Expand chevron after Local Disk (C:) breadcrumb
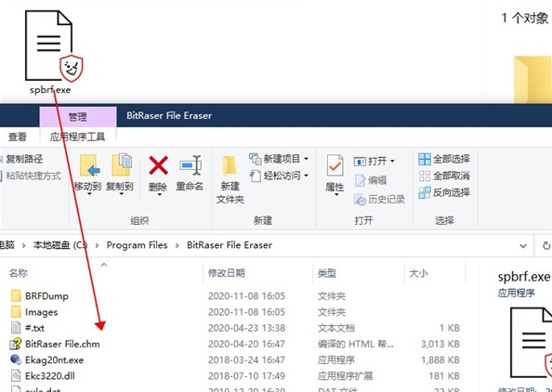This screenshot has width=552, height=392. (97, 245)
